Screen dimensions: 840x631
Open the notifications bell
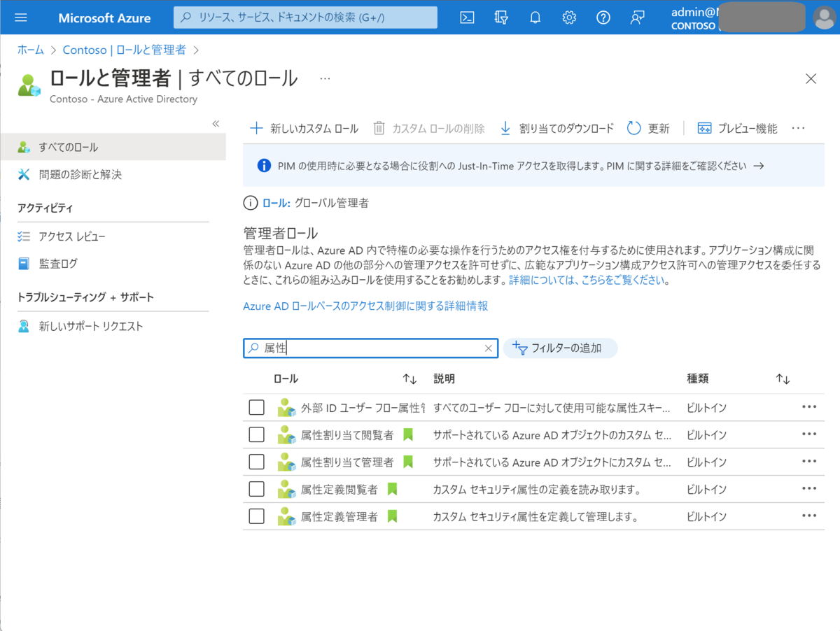click(535, 17)
